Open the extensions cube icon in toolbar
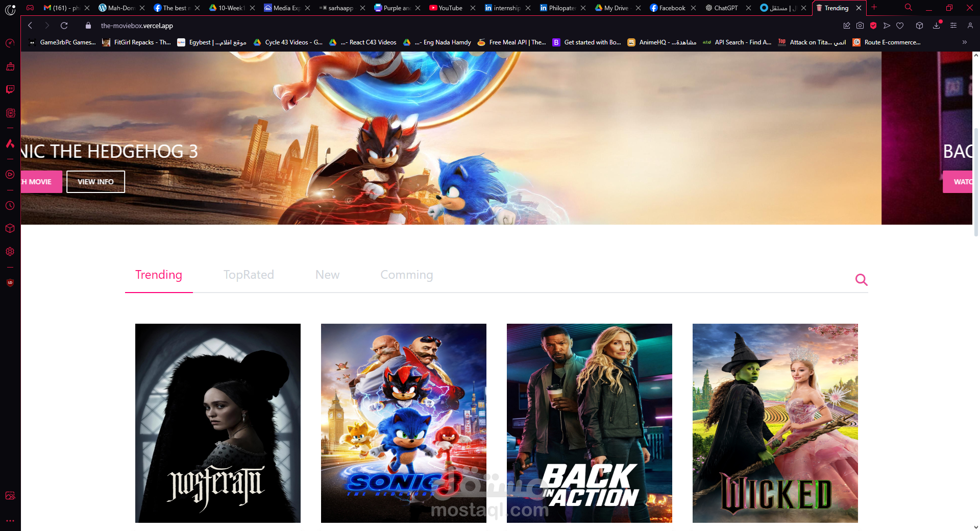This screenshot has width=980, height=531. point(919,26)
